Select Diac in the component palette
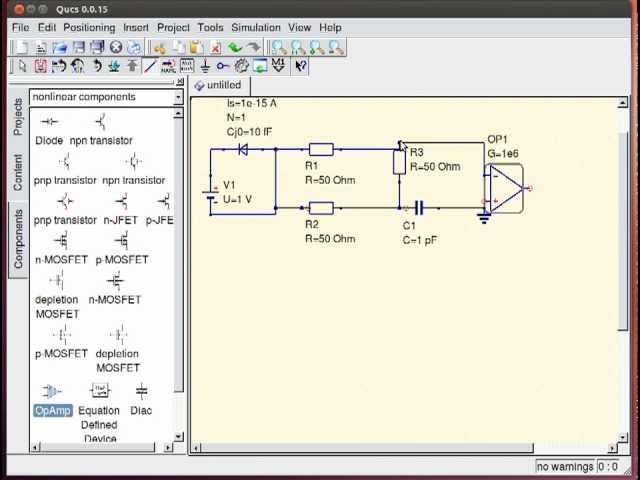 [x=141, y=399]
